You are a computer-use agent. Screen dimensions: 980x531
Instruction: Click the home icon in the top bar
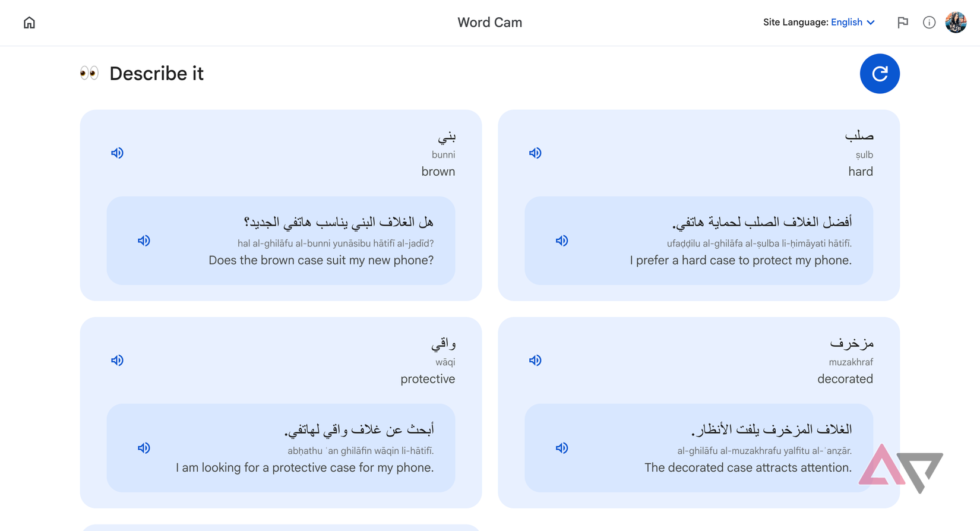click(29, 22)
